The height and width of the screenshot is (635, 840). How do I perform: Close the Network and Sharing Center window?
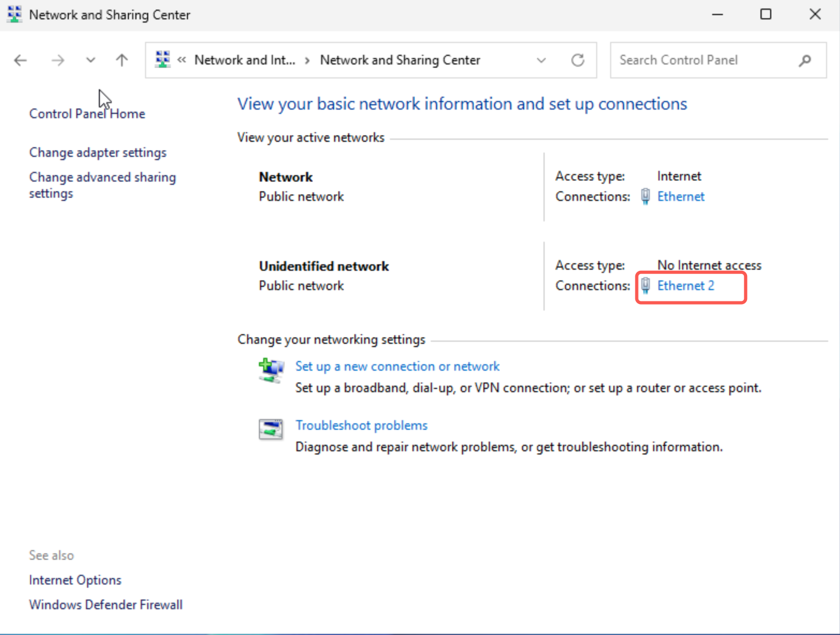click(x=815, y=15)
